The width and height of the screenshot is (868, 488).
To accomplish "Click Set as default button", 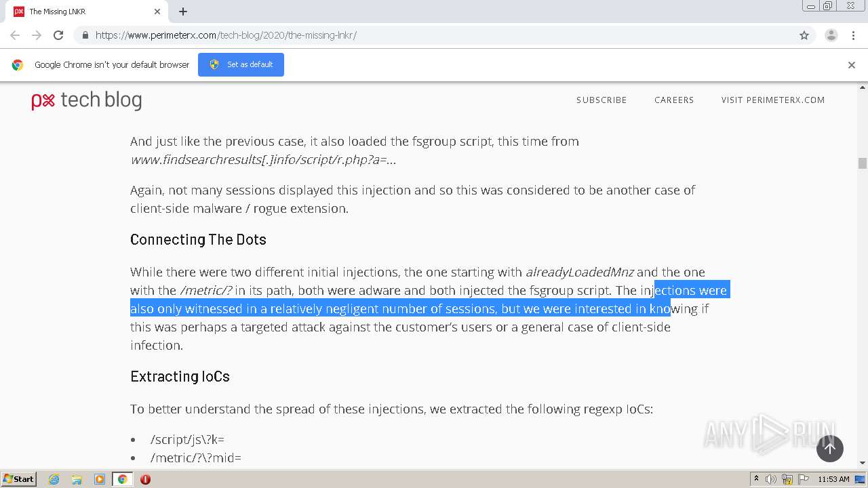I will tap(241, 64).
